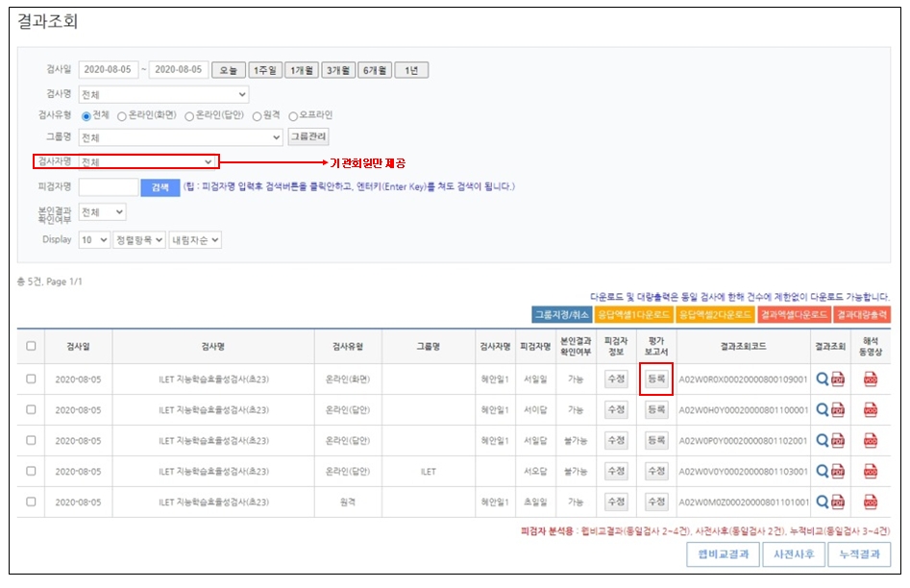Screen dimensions: 910x588
Task: Open PDF icon in the first result row
Action: pyautogui.click(x=837, y=380)
